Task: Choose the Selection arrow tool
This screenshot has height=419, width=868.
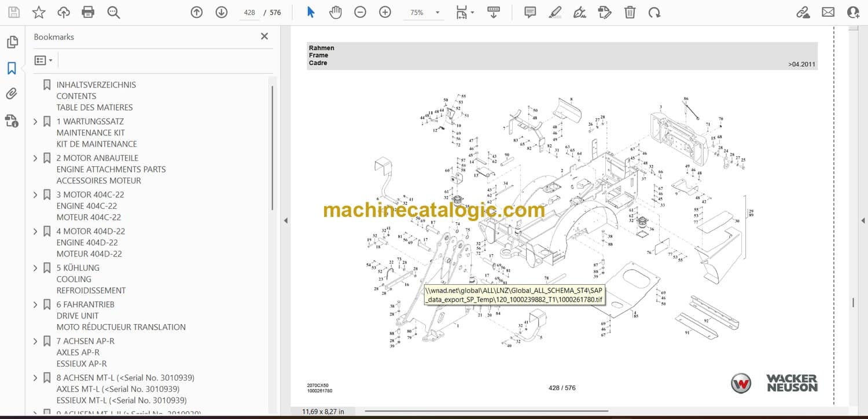Action: point(311,12)
